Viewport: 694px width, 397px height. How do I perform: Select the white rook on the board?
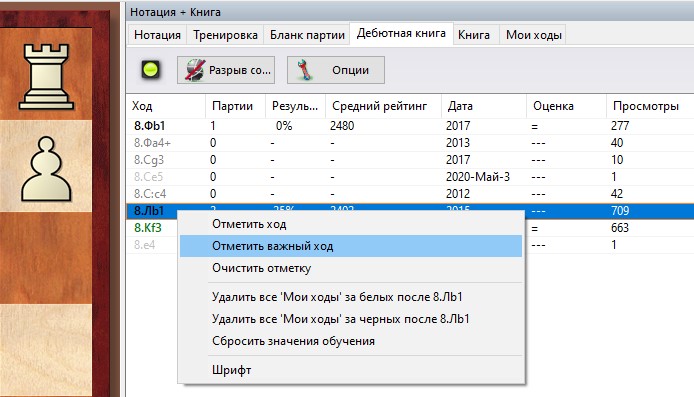(46, 76)
